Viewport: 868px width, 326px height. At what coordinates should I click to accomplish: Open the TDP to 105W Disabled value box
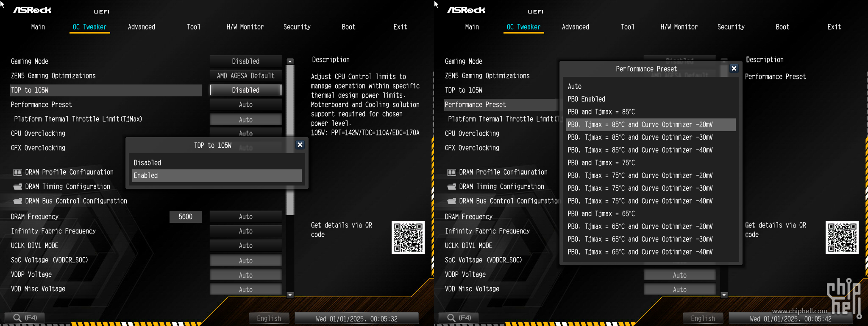click(246, 90)
